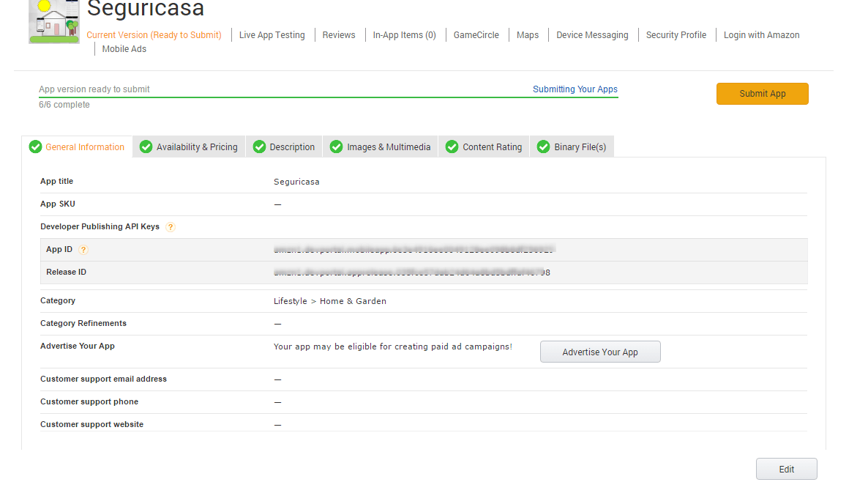Click the help icon beside Developer Publishing API Keys
This screenshot has width=868, height=504.
click(171, 227)
